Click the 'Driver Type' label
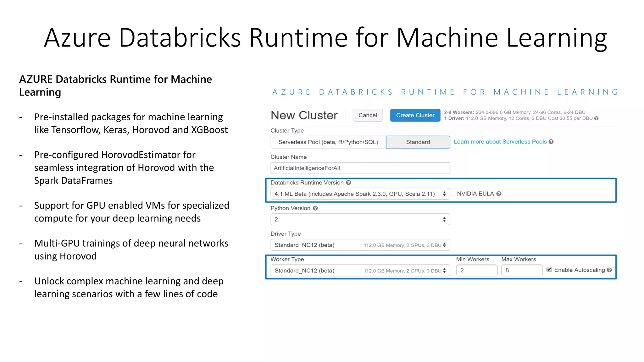The width and height of the screenshot is (644, 362). 286,233
